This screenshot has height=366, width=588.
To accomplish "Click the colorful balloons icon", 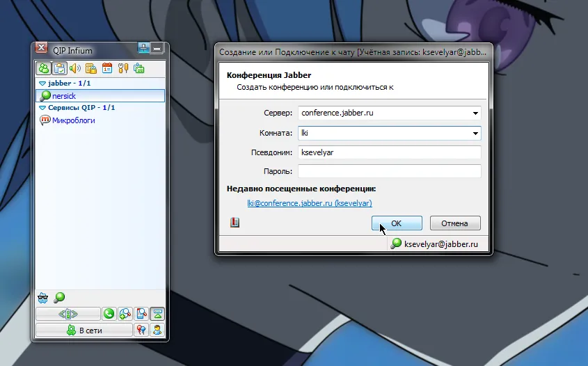I will [141, 330].
